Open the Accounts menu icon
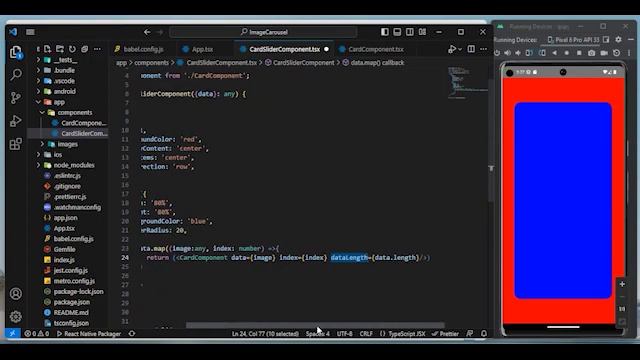 (16, 294)
